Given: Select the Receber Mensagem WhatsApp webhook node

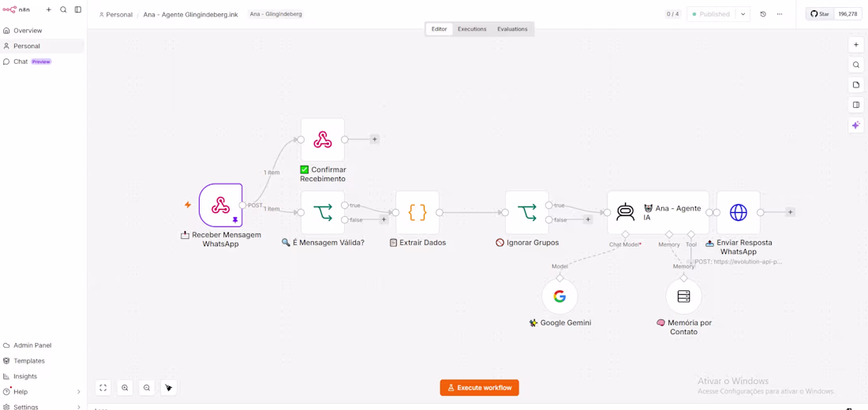Looking at the screenshot, I should tap(221, 205).
